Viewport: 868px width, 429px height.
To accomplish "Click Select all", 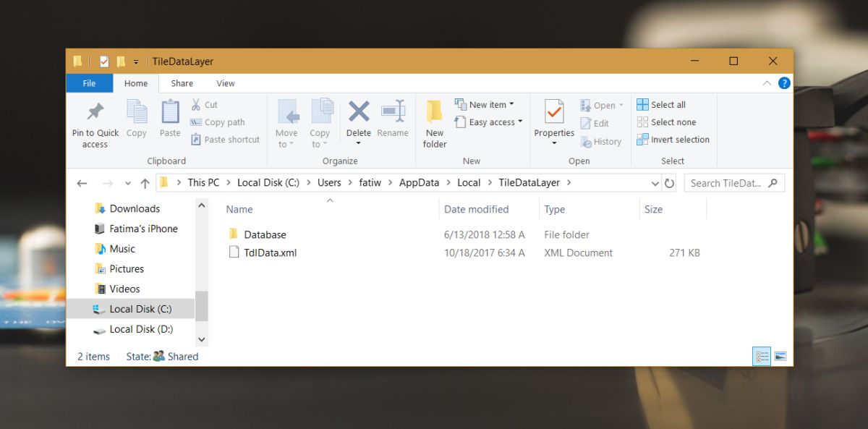I will 661,105.
